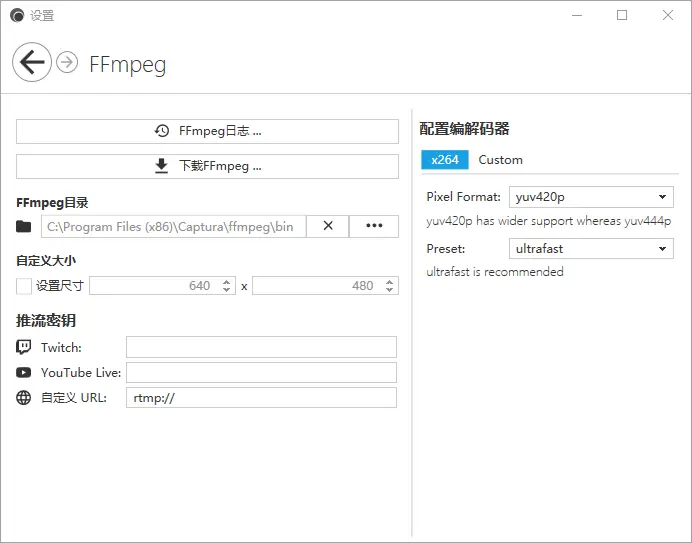Click the 自定义大小 label

tap(46, 261)
